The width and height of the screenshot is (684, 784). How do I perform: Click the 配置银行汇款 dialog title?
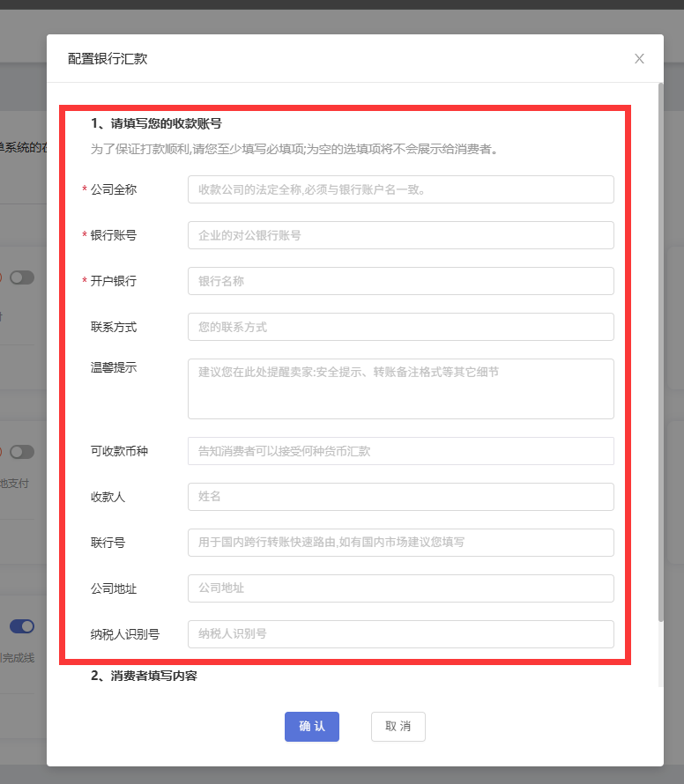pos(108,58)
